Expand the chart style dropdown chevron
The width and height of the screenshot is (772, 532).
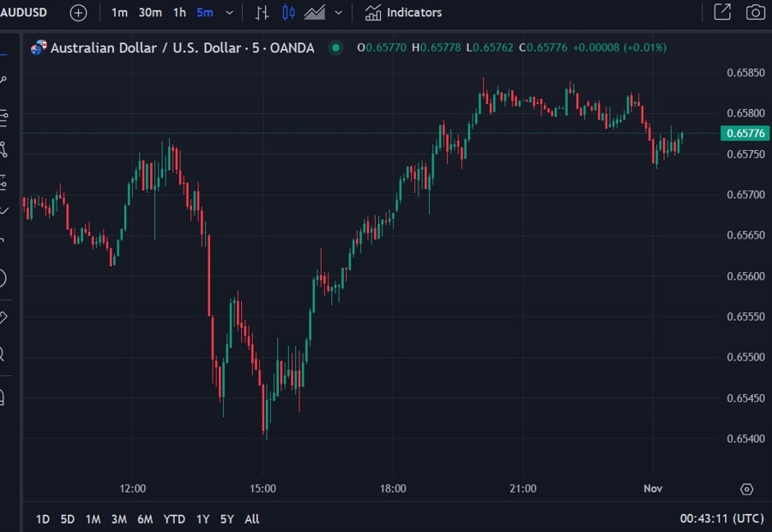(339, 13)
